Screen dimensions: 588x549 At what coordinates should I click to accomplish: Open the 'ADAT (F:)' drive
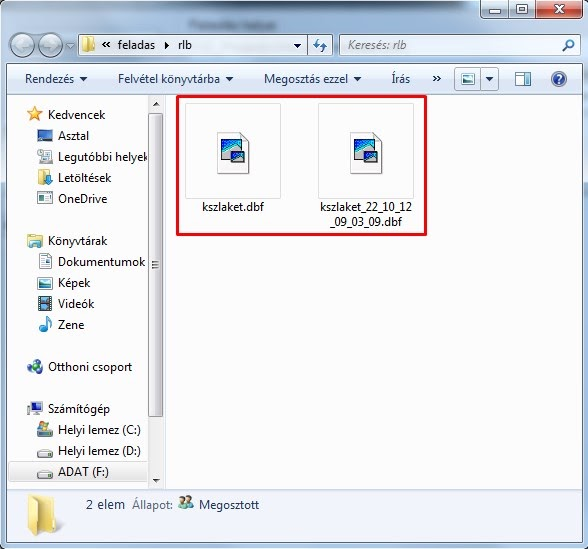point(83,472)
